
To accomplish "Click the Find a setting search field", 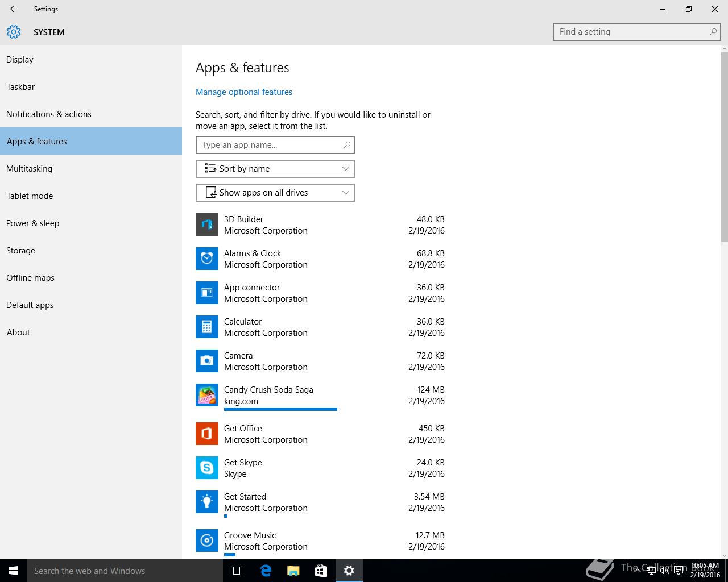I will tap(637, 32).
